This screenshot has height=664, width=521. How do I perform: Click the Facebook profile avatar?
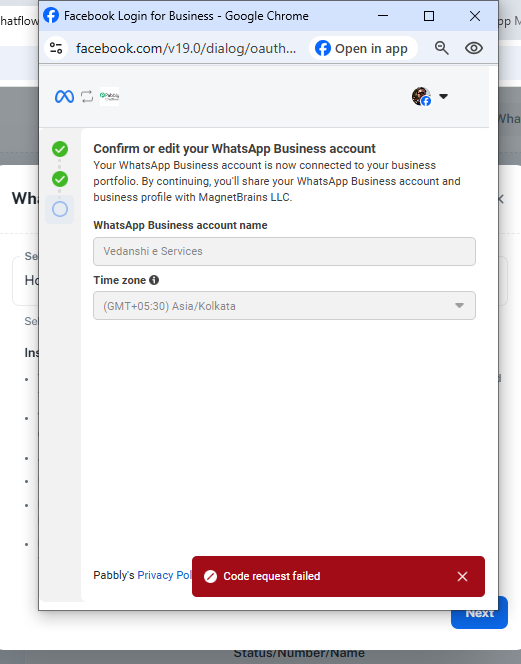click(421, 97)
